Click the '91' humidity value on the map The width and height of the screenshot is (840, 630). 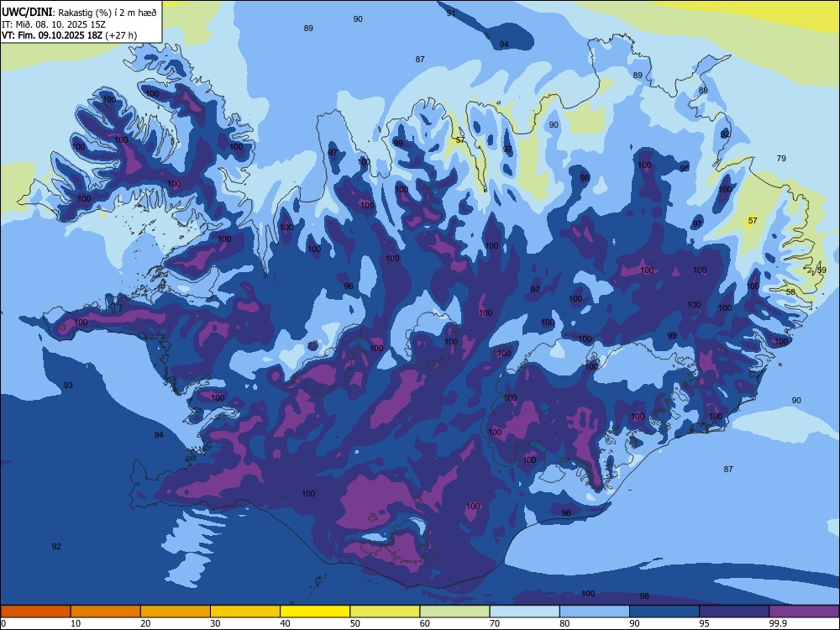coord(451,13)
